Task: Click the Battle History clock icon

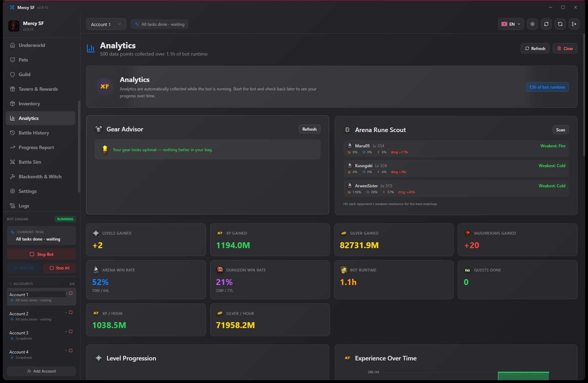Action: 13,133
